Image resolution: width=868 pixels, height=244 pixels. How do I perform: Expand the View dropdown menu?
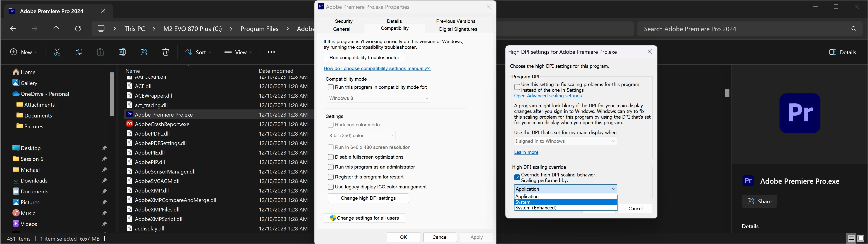click(238, 52)
